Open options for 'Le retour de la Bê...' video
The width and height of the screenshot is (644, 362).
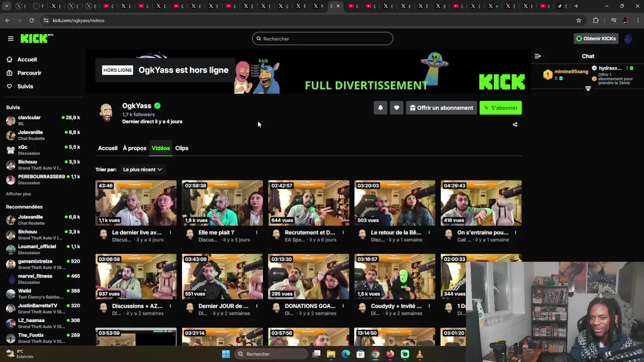tap(429, 233)
